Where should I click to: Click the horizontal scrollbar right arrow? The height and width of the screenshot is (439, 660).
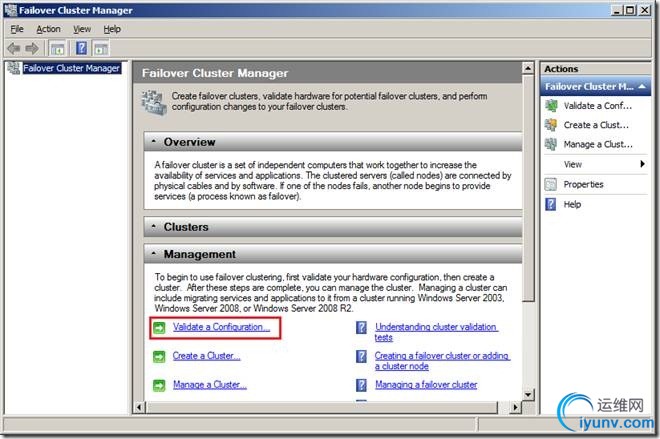click(515, 407)
